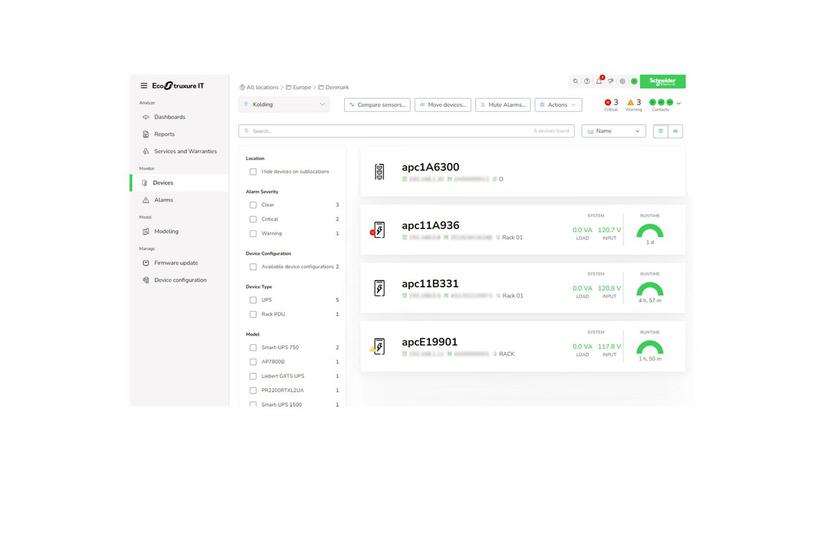Image resolution: width=825 pixels, height=550 pixels.
Task: Click the runtime gauge for apc11A936
Action: click(650, 231)
